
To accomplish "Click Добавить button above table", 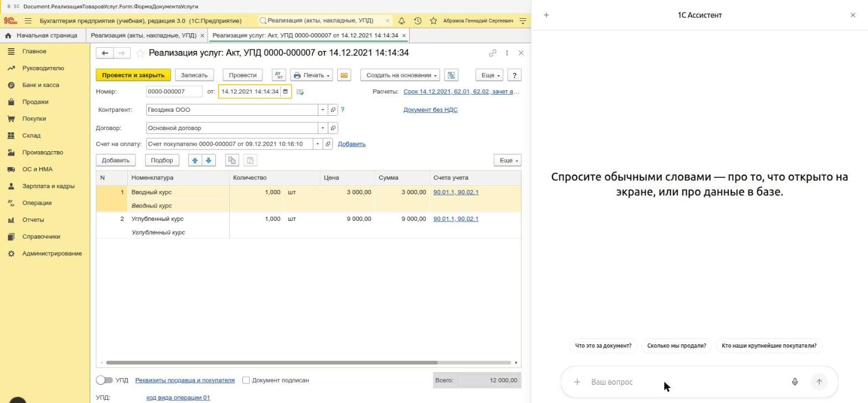I will [116, 161].
